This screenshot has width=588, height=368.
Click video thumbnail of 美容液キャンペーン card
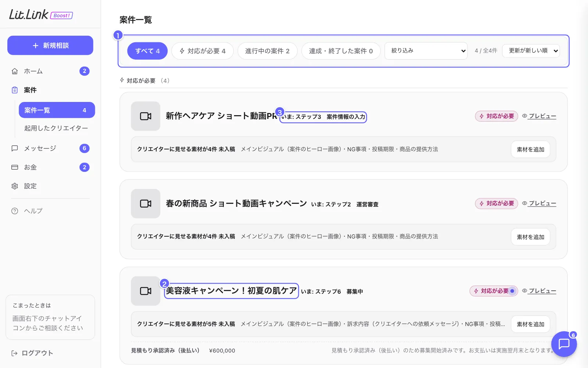click(x=146, y=291)
